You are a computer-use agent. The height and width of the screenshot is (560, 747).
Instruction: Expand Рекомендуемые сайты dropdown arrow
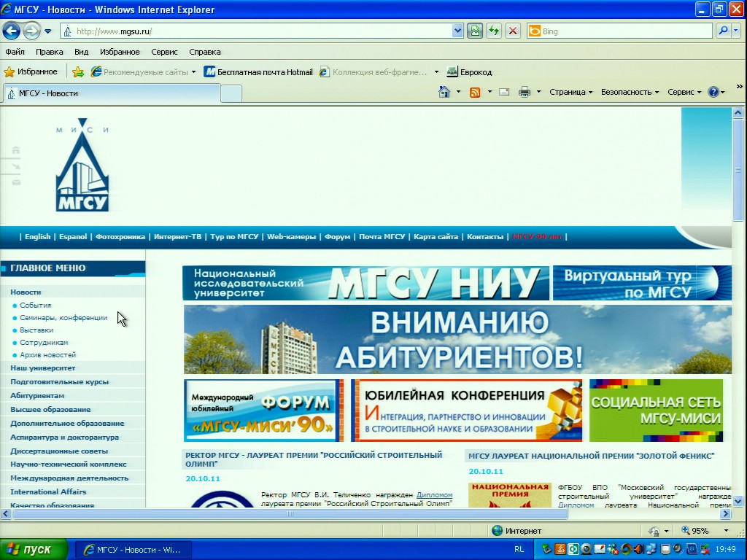(193, 72)
